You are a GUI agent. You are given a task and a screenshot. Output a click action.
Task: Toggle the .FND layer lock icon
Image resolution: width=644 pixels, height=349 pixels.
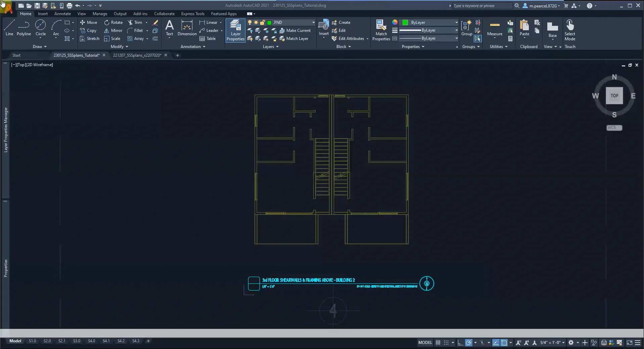click(x=262, y=22)
